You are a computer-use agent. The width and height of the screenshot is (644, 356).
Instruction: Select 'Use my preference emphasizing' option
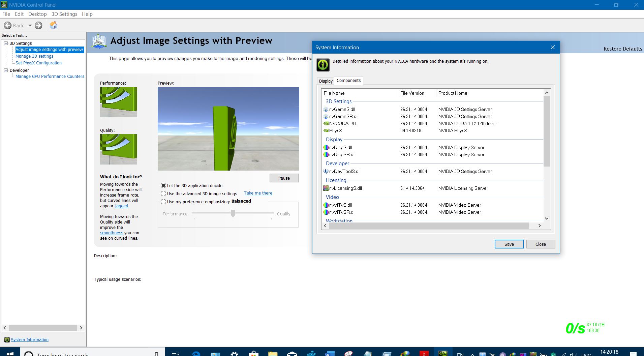tap(163, 202)
